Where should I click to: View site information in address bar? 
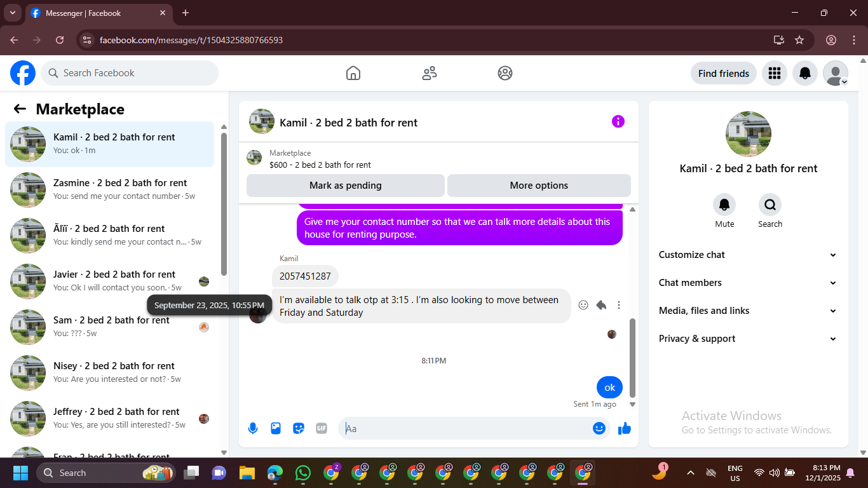click(x=88, y=40)
